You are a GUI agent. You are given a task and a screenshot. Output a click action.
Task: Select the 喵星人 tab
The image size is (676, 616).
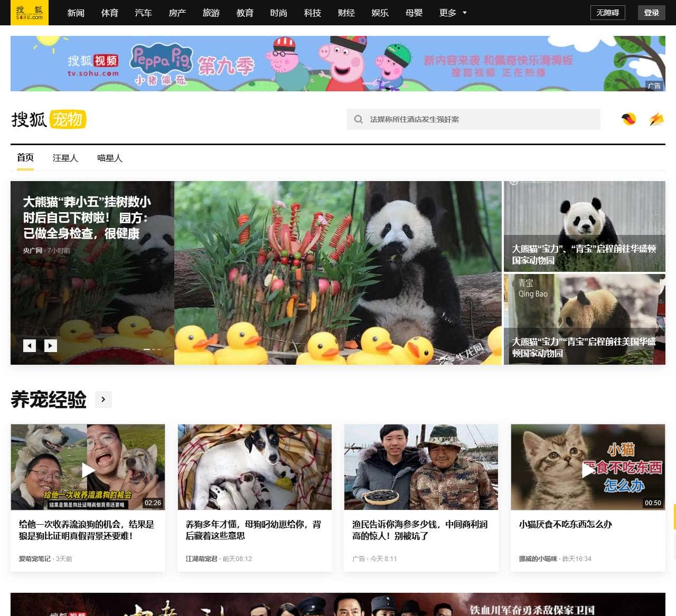(x=110, y=158)
